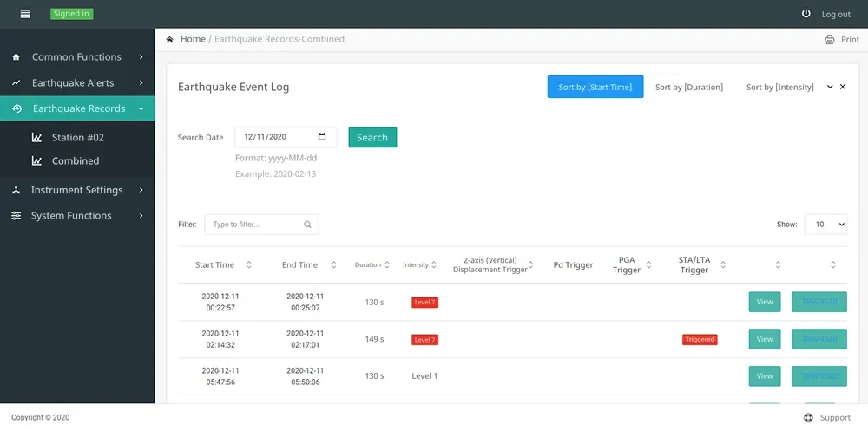View the event starting at 00:22:57

[765, 302]
